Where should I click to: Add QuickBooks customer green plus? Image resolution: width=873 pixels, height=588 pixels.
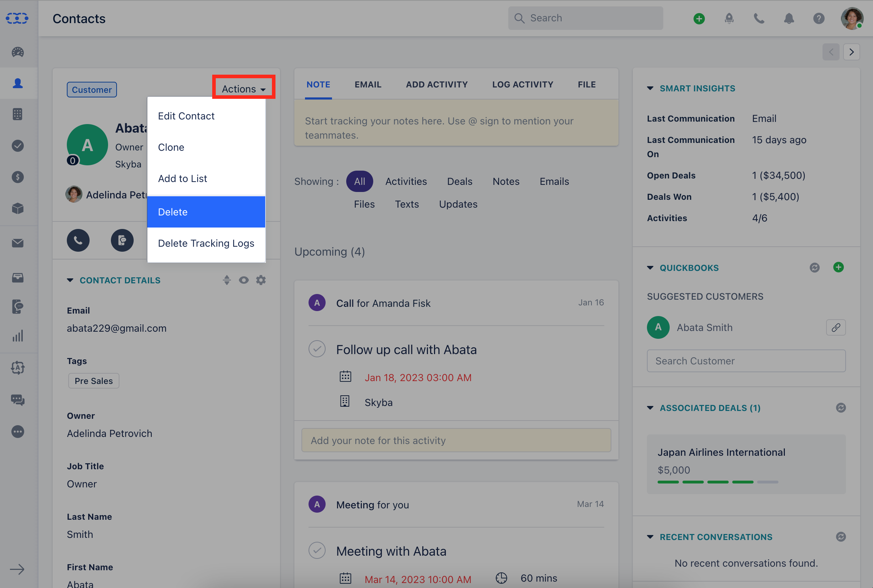839,267
